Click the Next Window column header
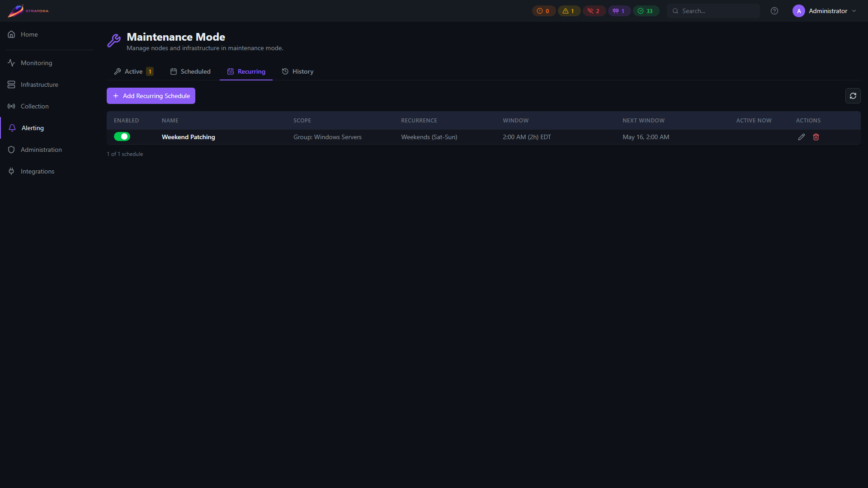The image size is (868, 488). point(644,121)
